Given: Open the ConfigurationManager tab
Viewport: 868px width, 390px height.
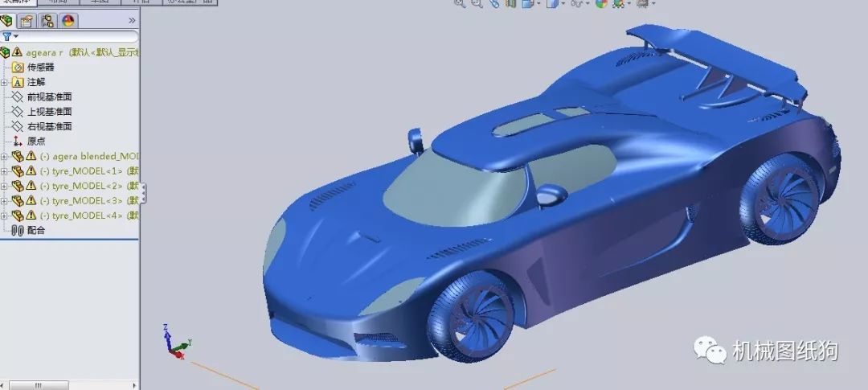Looking at the screenshot, I should point(47,21).
